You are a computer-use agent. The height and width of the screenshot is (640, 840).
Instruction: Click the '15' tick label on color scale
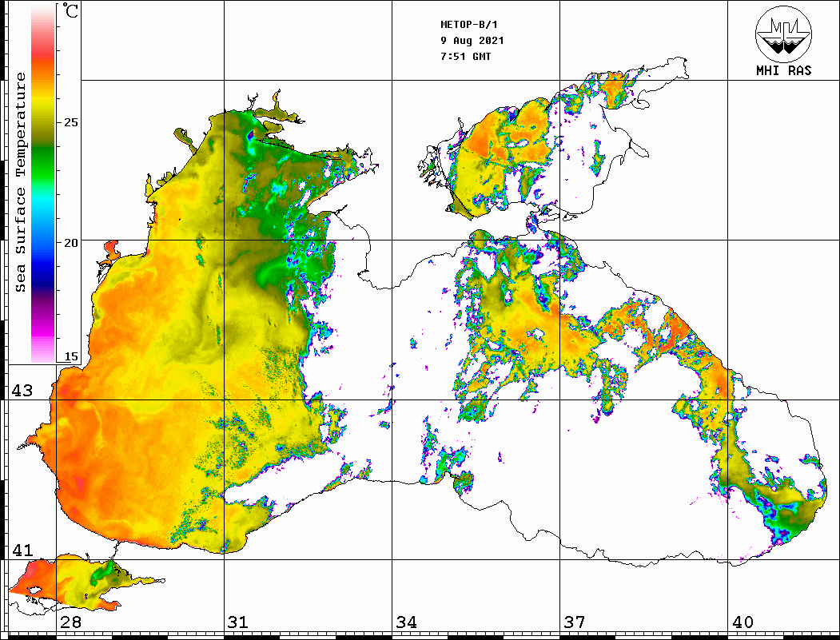70,356
